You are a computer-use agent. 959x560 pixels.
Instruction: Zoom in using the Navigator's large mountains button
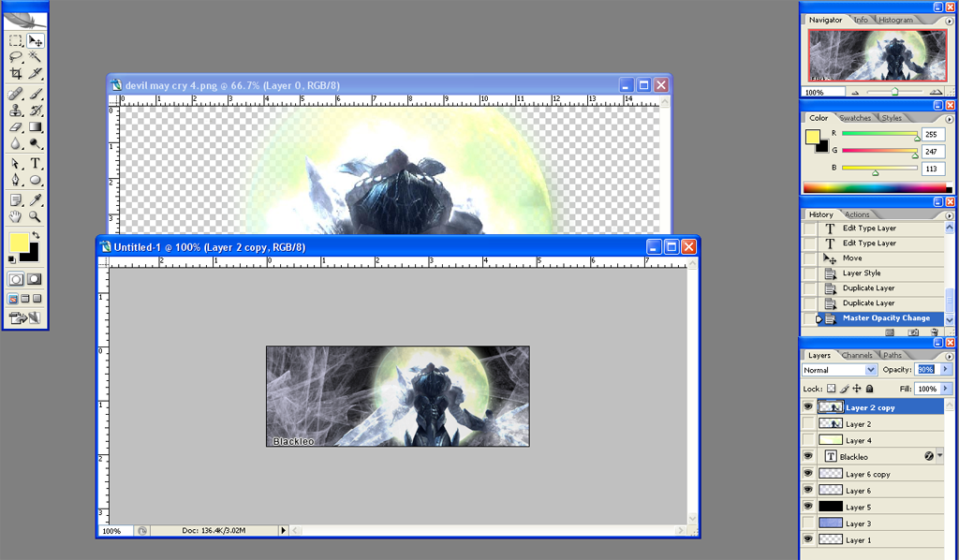936,93
